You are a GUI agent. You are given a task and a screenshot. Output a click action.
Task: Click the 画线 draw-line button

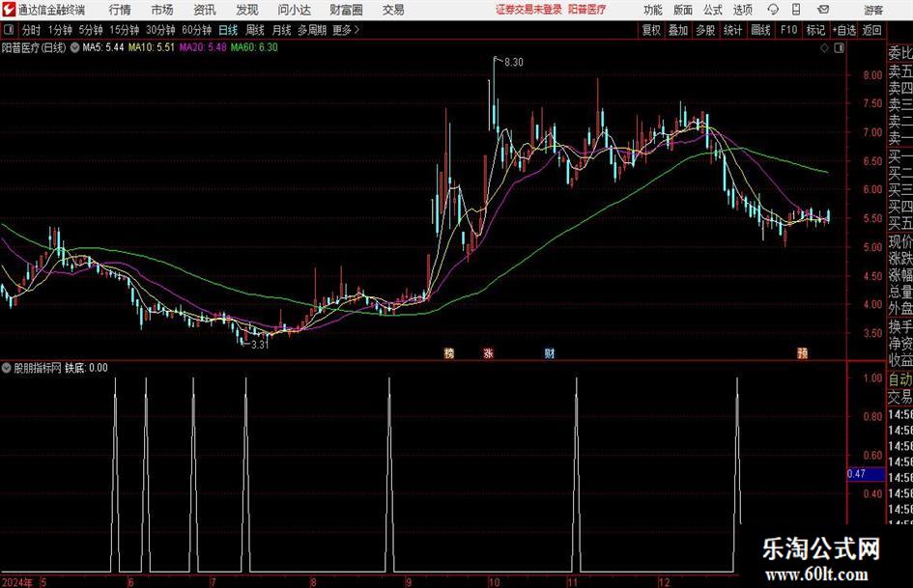(760, 30)
